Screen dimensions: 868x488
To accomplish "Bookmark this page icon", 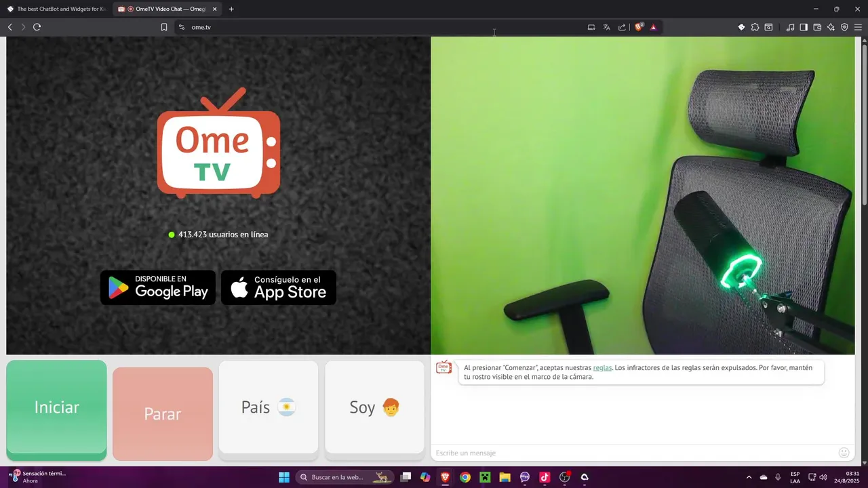I will click(x=164, y=27).
